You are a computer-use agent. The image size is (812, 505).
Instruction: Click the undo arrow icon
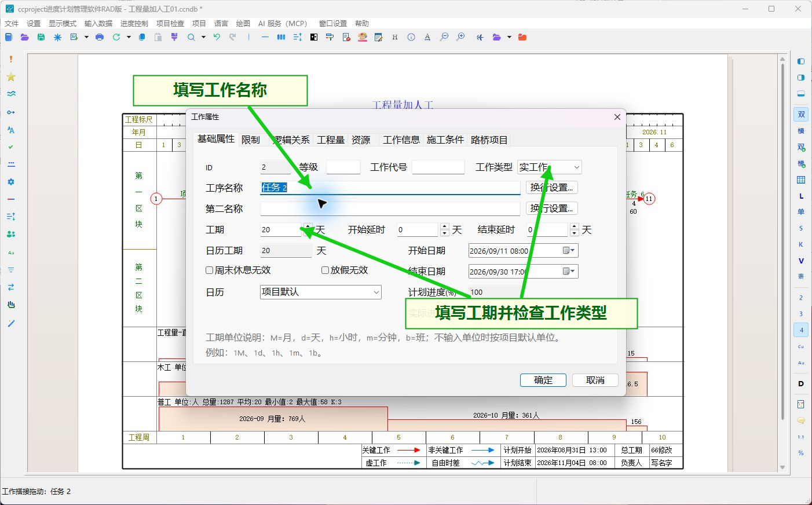pos(217,37)
